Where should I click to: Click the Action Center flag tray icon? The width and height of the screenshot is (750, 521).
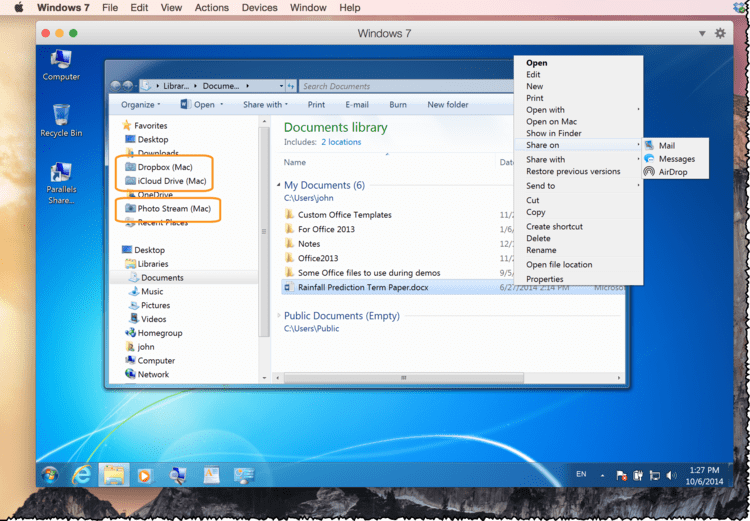(621, 476)
